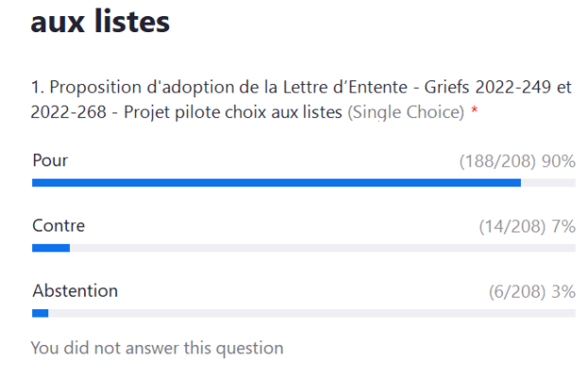Click the red required asterisk

[473, 112]
